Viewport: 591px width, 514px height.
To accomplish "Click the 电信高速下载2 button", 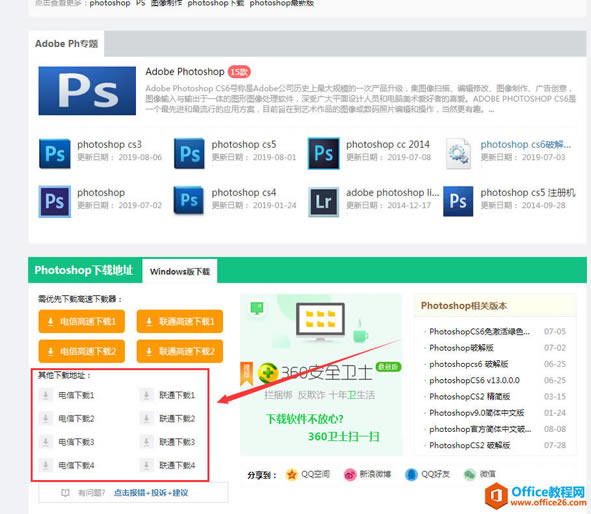I will coord(82,351).
